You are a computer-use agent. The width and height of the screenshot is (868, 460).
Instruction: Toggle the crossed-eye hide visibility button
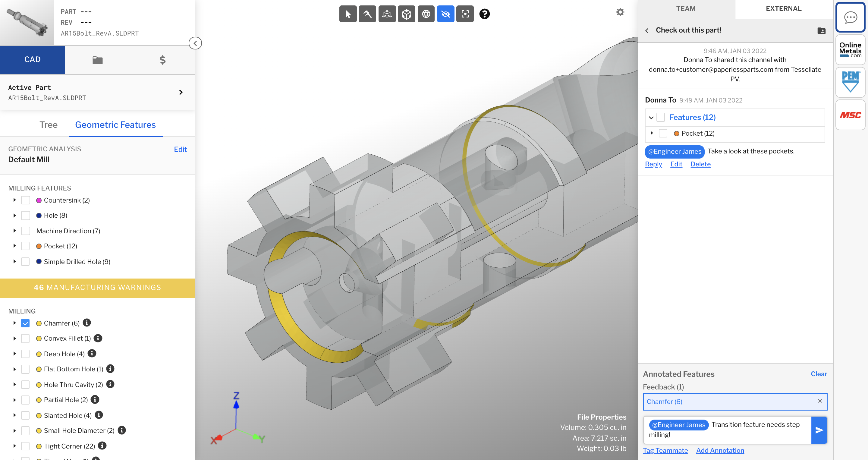point(445,14)
